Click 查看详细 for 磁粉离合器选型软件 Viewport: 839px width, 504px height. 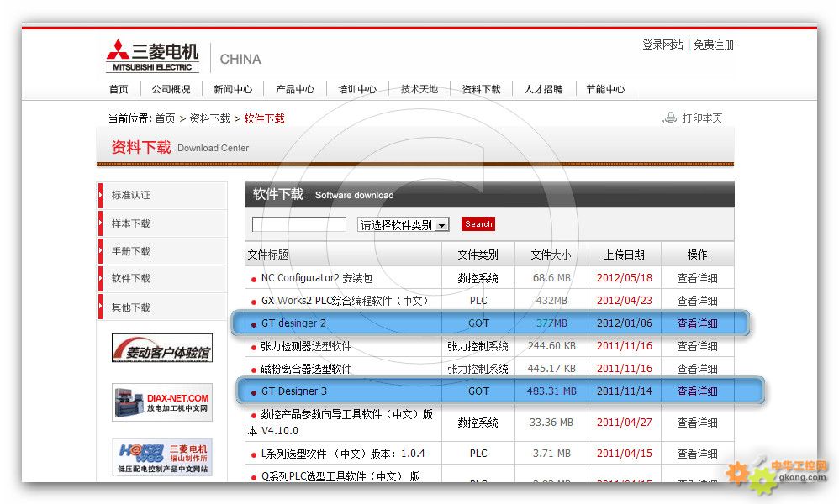pos(697,369)
